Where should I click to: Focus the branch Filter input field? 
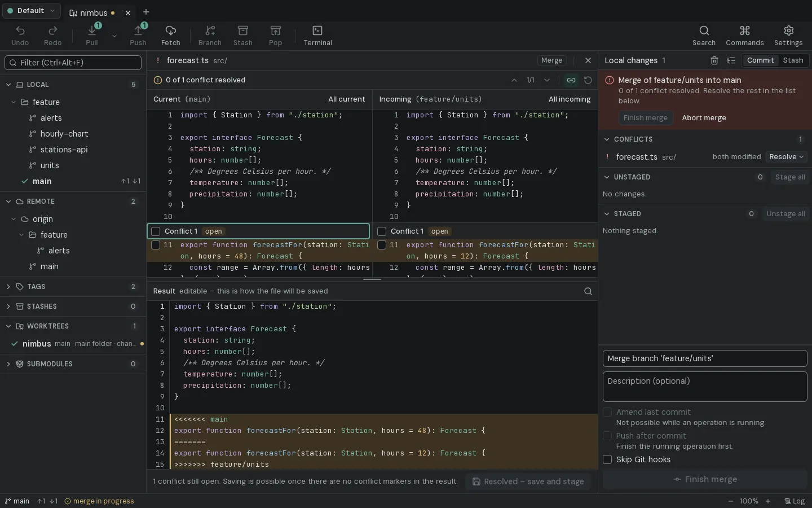coord(73,63)
